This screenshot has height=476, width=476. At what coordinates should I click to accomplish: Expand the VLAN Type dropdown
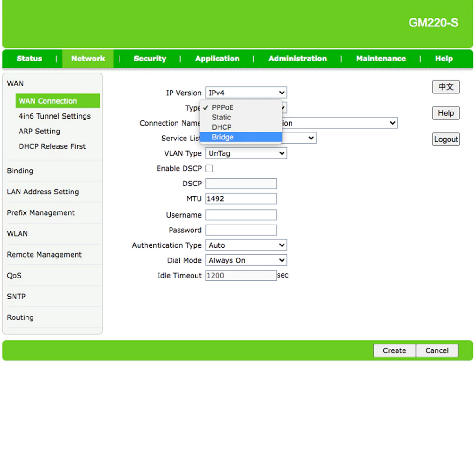coord(246,153)
